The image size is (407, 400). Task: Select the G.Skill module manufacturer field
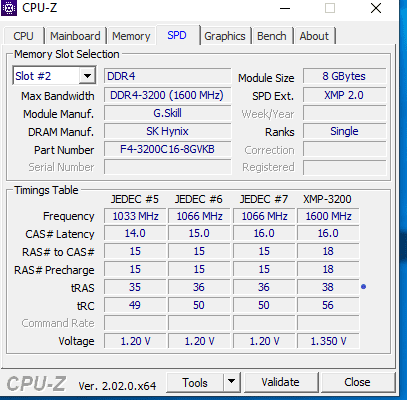click(167, 113)
